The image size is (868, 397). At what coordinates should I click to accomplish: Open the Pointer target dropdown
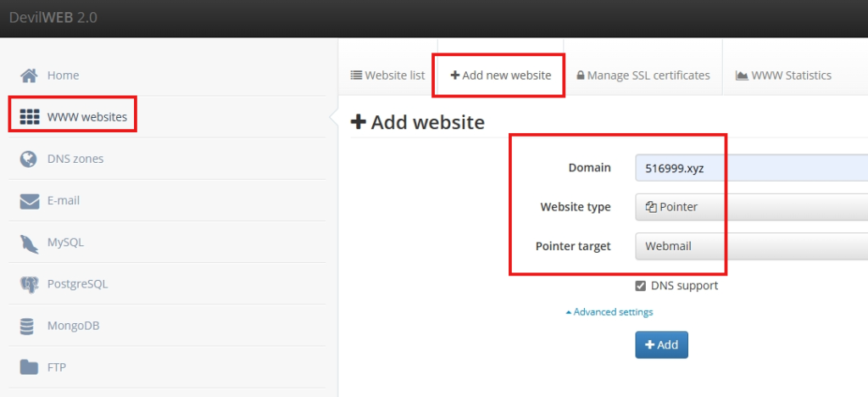pyautogui.click(x=750, y=246)
